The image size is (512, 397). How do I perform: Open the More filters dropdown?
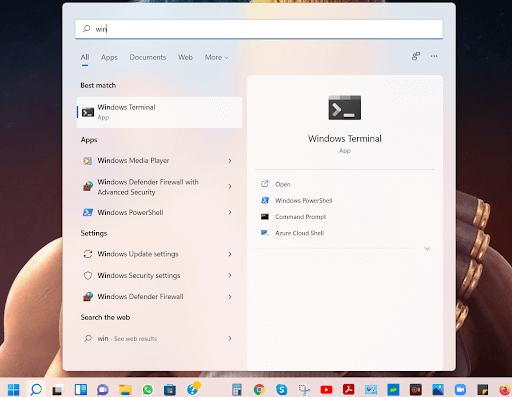click(x=217, y=57)
